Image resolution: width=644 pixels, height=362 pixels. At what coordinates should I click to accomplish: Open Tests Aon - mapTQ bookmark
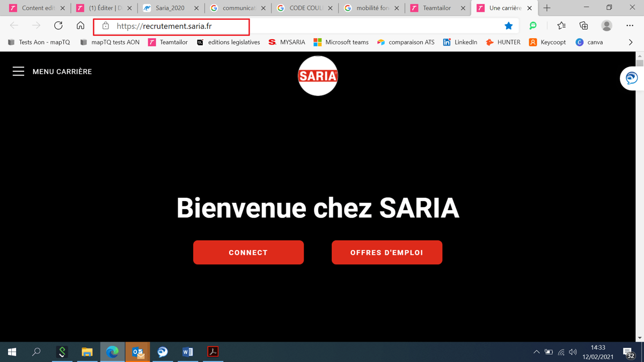click(39, 42)
